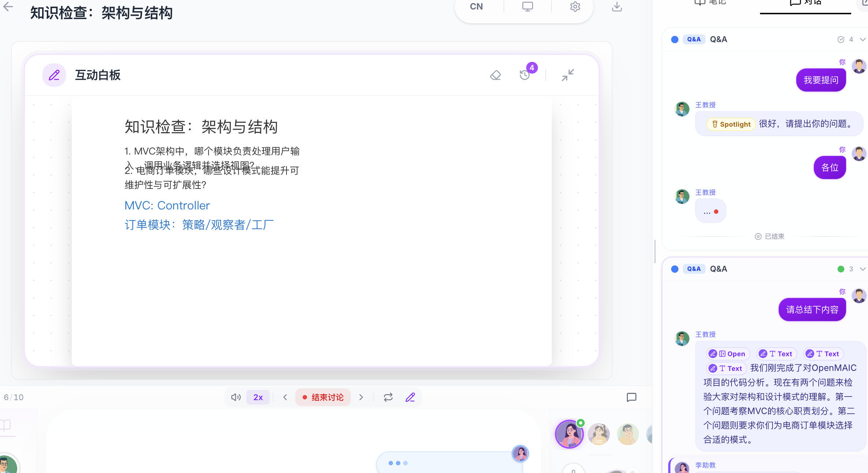Collapse the second Q&A card
The width and height of the screenshot is (868, 473).
coord(863,269)
